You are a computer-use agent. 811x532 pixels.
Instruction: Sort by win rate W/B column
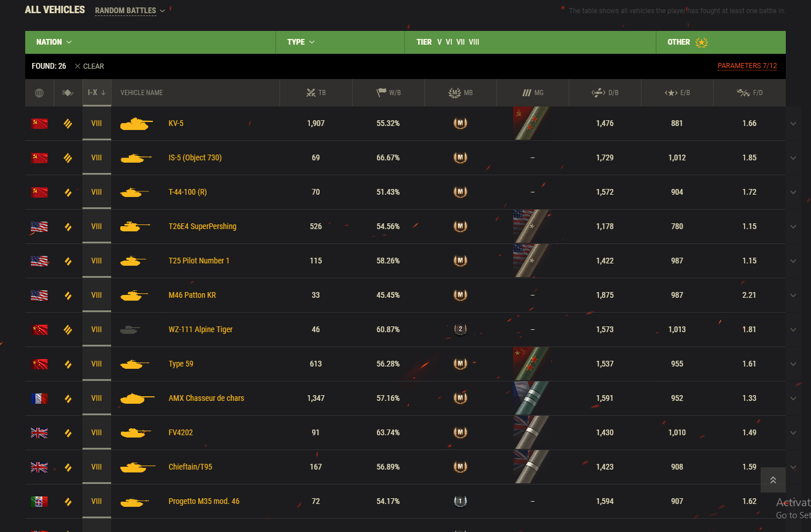tap(388, 93)
